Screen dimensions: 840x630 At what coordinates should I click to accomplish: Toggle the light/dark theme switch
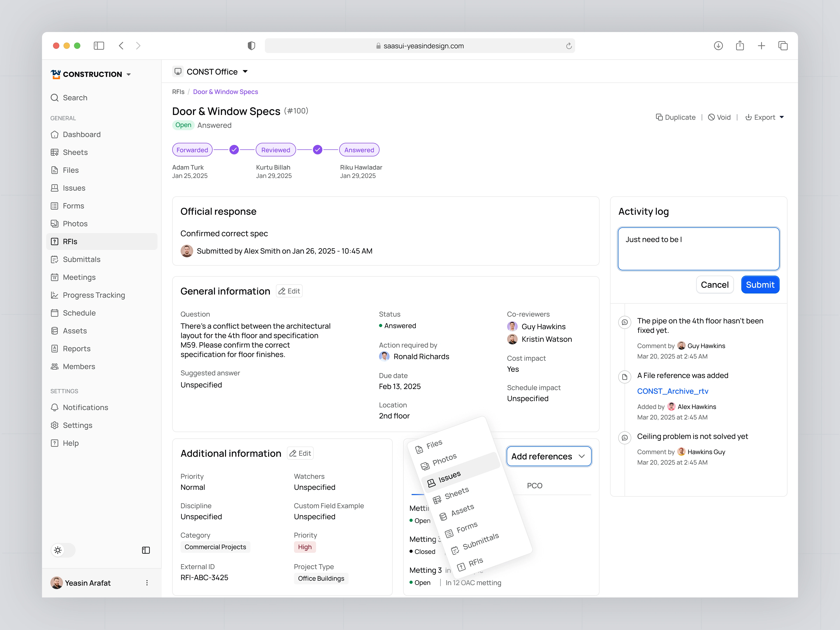(63, 550)
